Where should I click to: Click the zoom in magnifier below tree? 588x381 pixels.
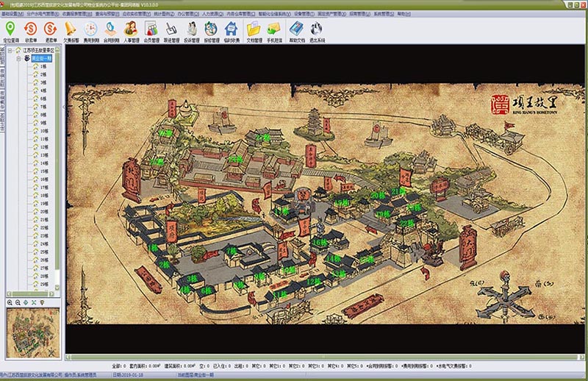pyautogui.click(x=10, y=302)
